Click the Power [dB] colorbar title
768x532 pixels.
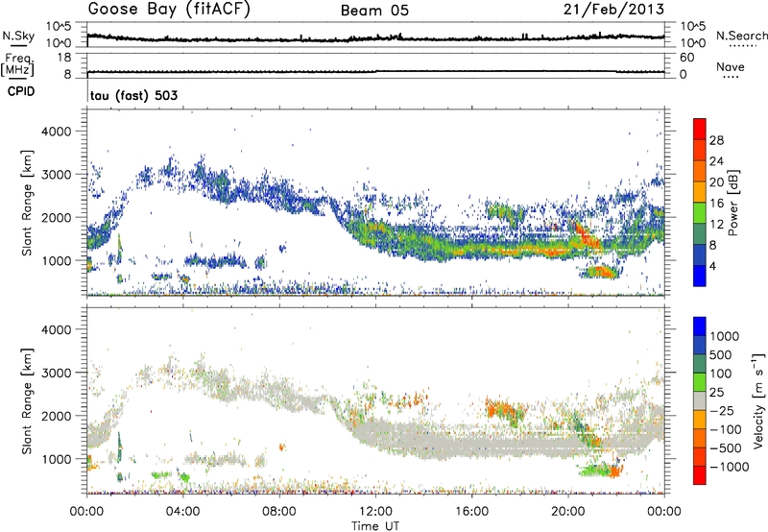[x=733, y=203]
